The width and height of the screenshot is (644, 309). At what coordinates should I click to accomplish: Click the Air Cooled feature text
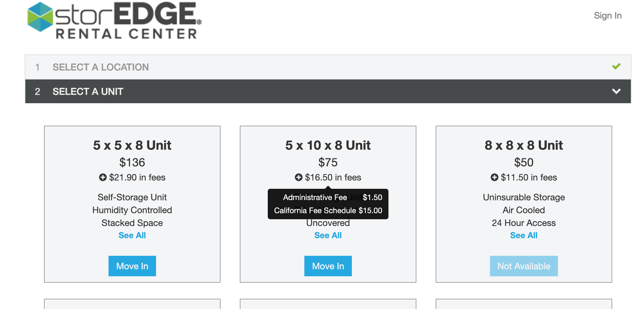pyautogui.click(x=524, y=210)
